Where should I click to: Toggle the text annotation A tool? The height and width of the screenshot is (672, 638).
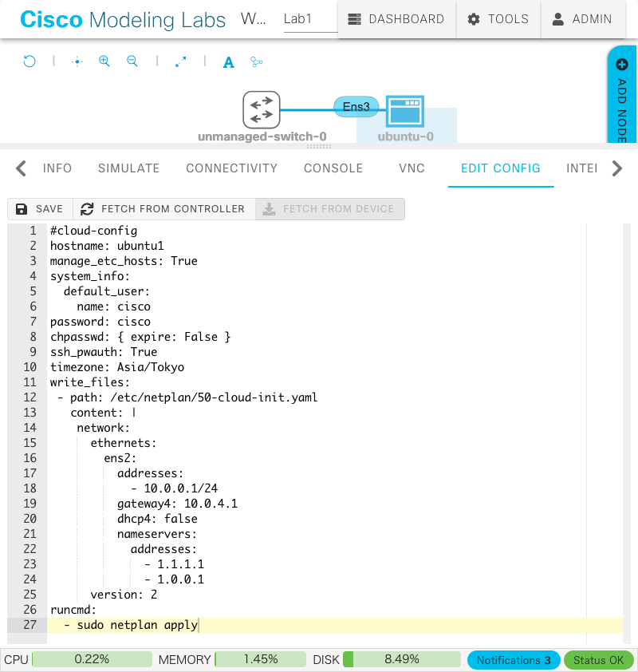pyautogui.click(x=229, y=62)
